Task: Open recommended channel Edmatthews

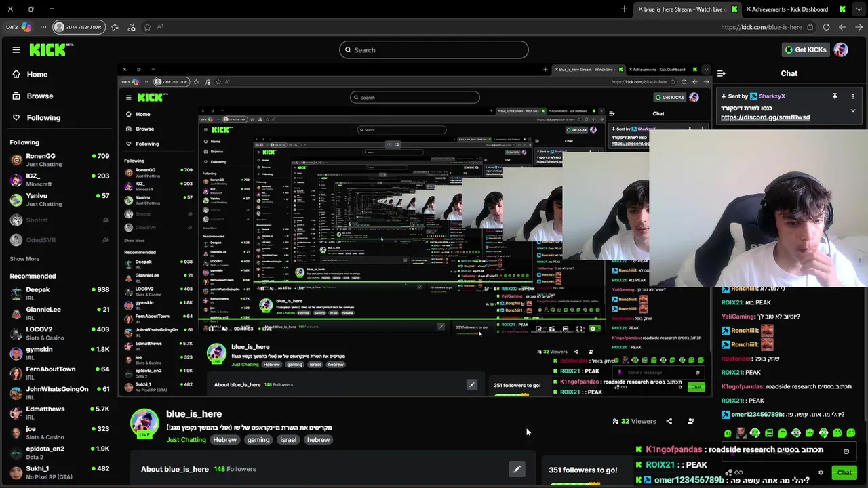Action: tap(60, 413)
